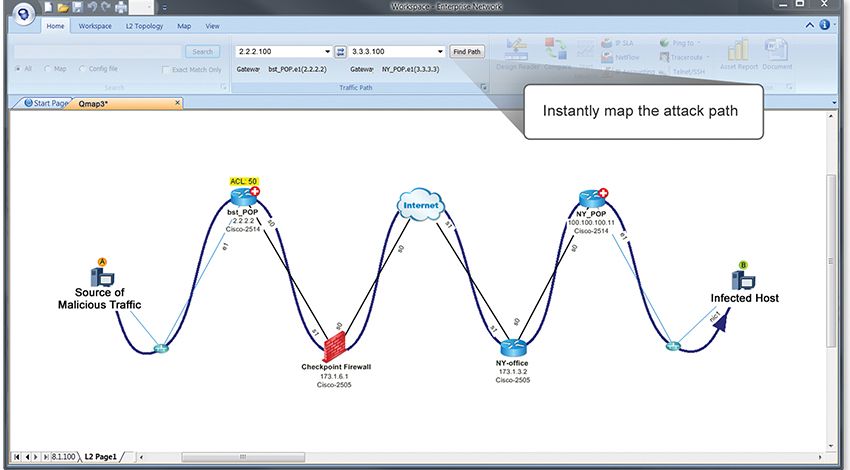Select the bst_POP router icon

(x=243, y=196)
